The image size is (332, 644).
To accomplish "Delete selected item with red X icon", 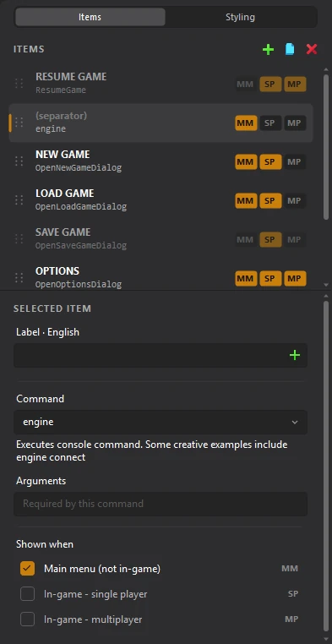I will (312, 50).
